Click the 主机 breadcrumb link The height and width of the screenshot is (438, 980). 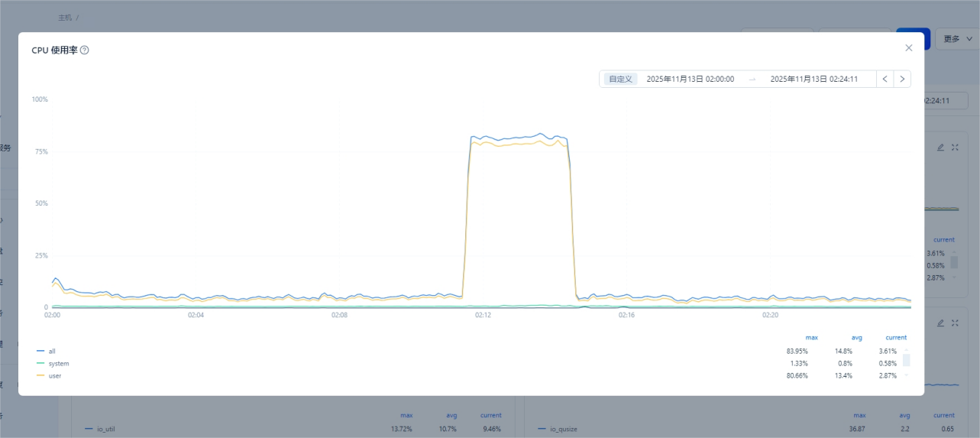click(x=65, y=17)
